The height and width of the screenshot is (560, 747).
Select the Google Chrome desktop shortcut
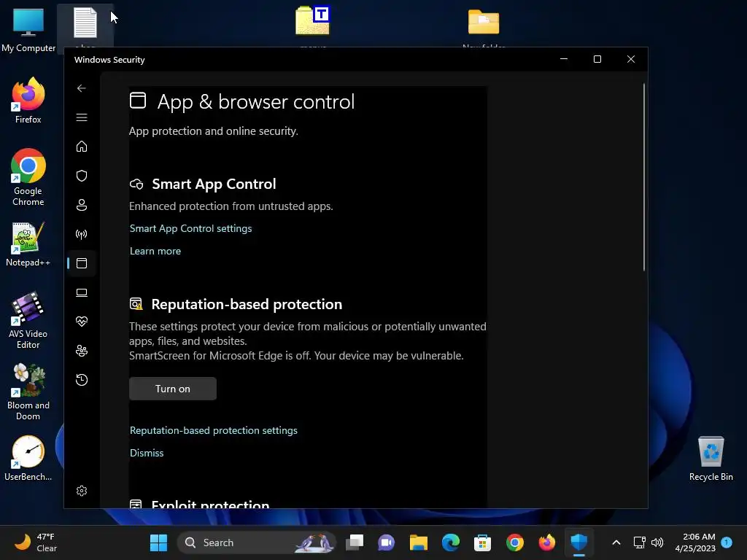28,177
